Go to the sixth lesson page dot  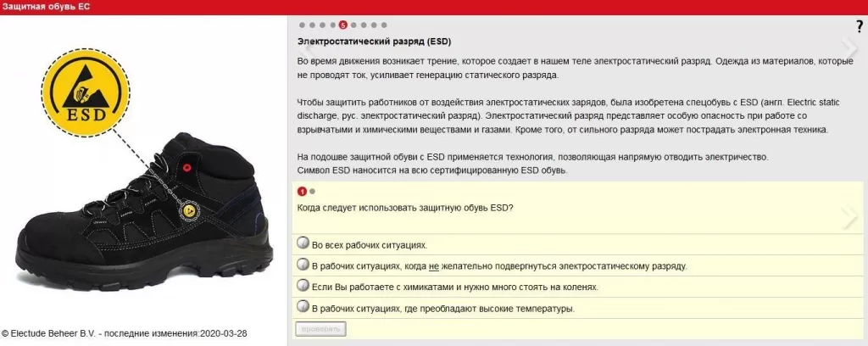pyautogui.click(x=353, y=25)
